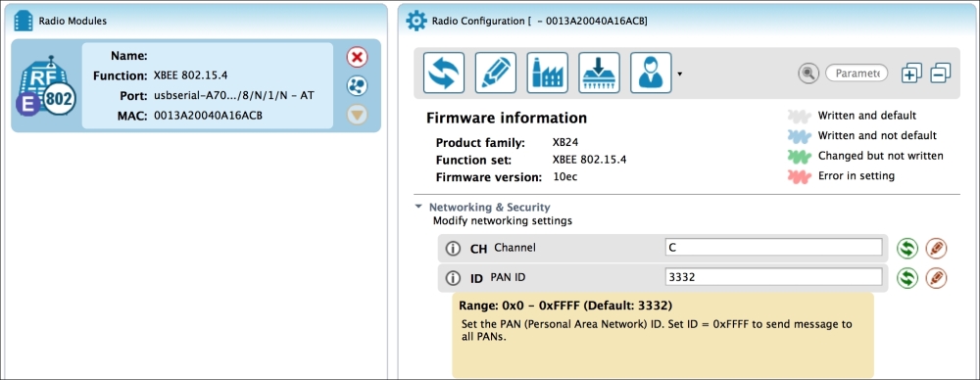Click the Firmware information heading
This screenshot has height=380, width=980.
click(507, 119)
